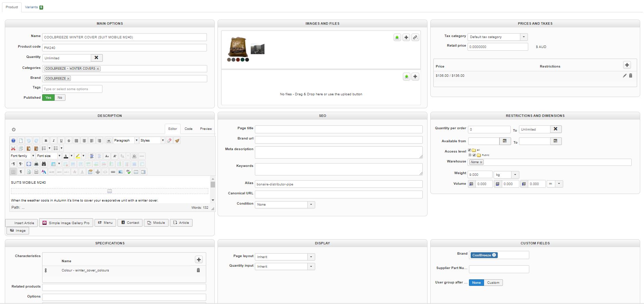Click the print icon in editor toolbar

pyautogui.click(x=36, y=164)
